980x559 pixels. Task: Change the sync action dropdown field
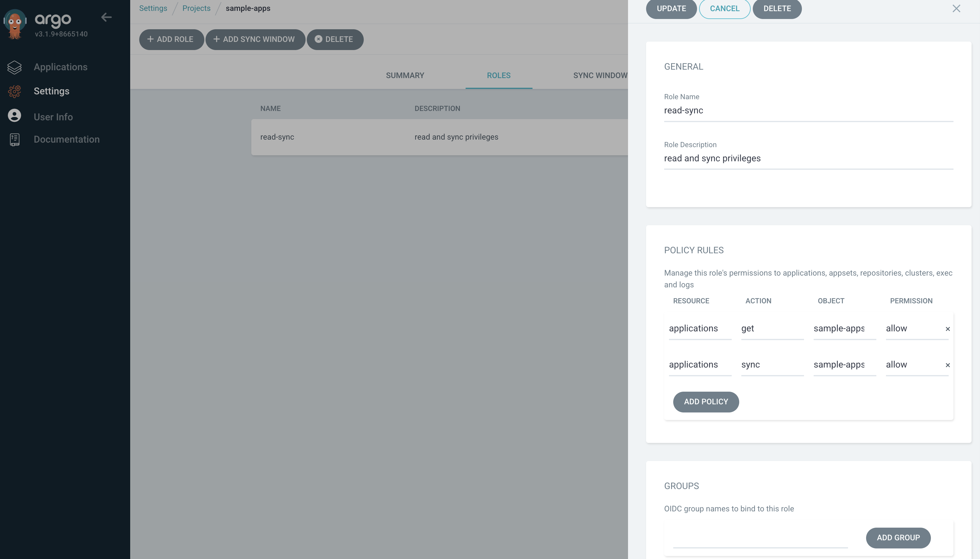[772, 365]
